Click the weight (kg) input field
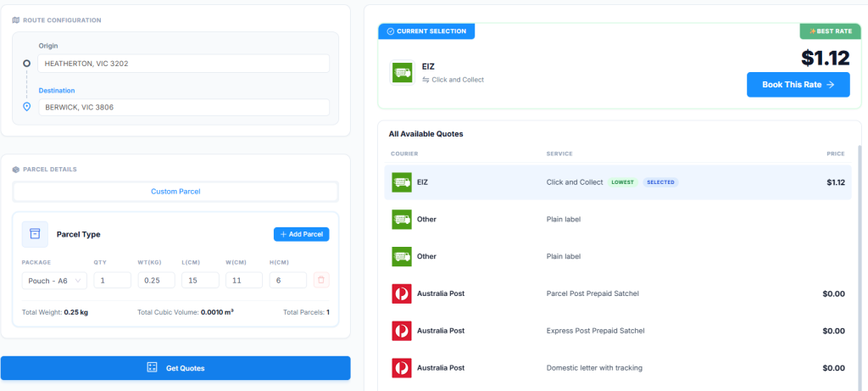The height and width of the screenshot is (391, 868). click(x=156, y=280)
